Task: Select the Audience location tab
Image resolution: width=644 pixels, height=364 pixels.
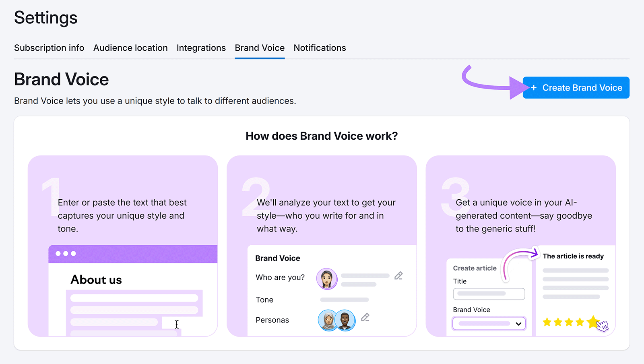Action: tap(130, 48)
